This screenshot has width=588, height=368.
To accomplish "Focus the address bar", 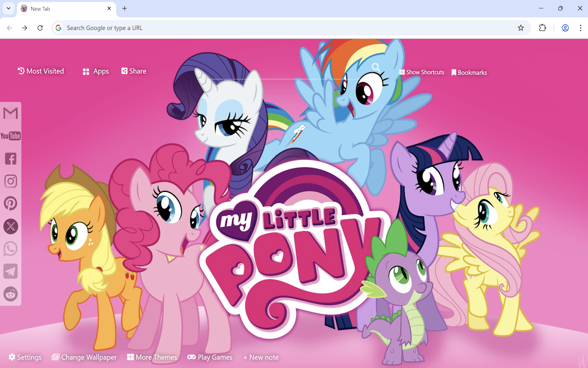I will [290, 28].
